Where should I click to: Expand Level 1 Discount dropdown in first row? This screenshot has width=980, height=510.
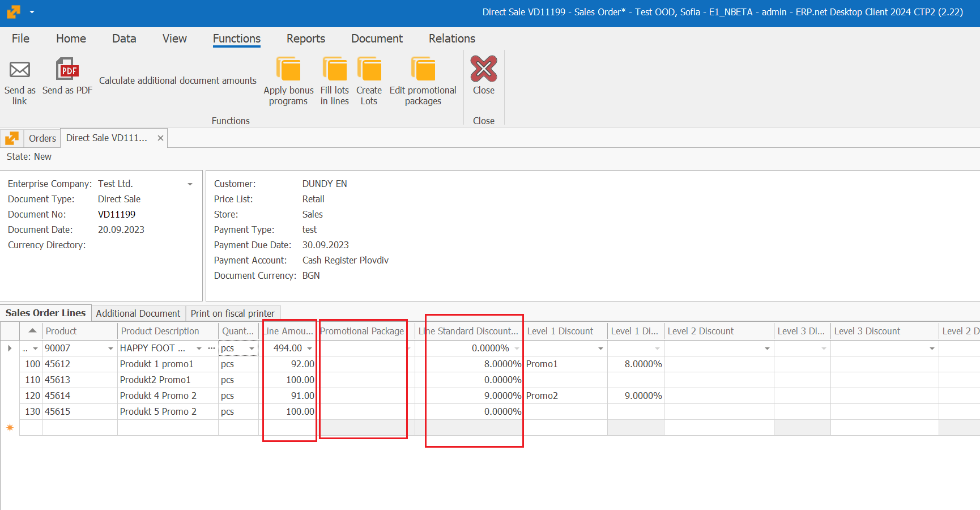click(x=601, y=348)
